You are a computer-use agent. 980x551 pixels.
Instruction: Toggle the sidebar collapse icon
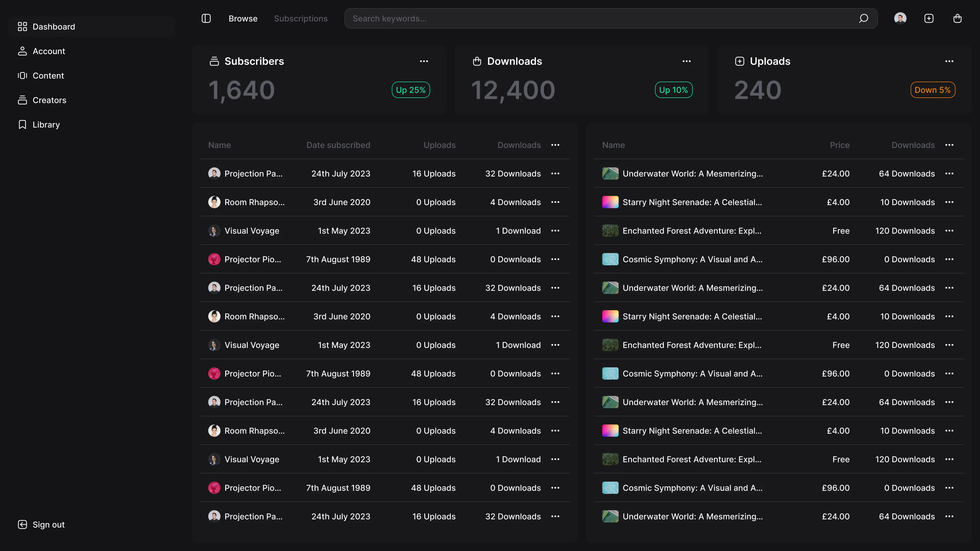(206, 18)
